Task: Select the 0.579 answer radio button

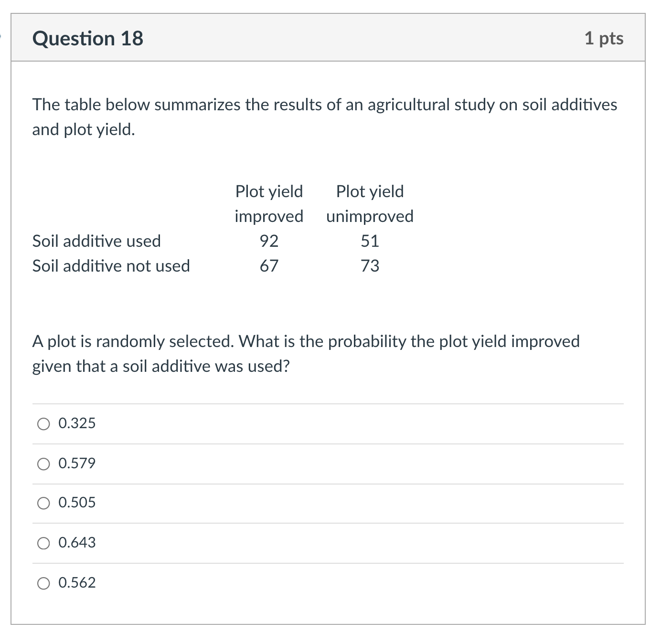Action: click(x=43, y=463)
